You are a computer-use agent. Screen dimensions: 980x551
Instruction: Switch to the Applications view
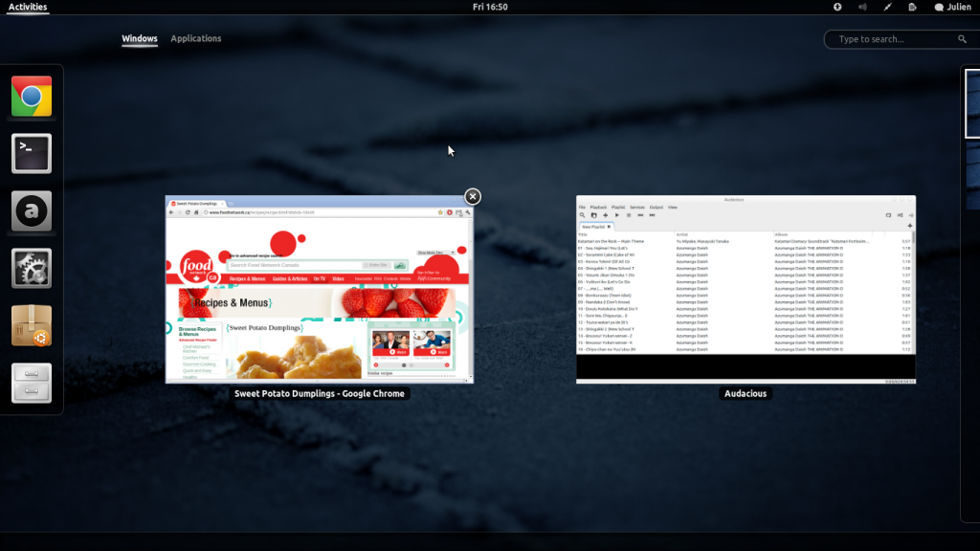point(195,38)
